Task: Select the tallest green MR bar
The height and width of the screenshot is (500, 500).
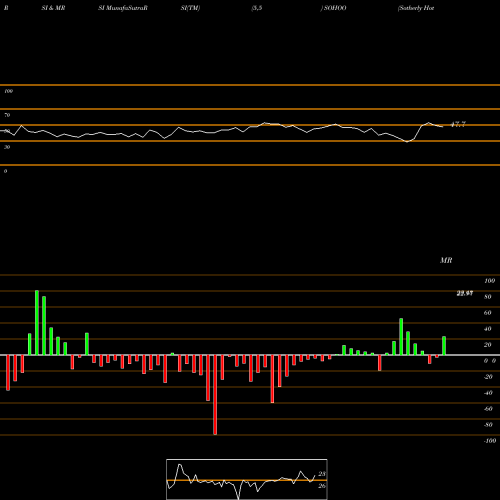Action: 37,323
